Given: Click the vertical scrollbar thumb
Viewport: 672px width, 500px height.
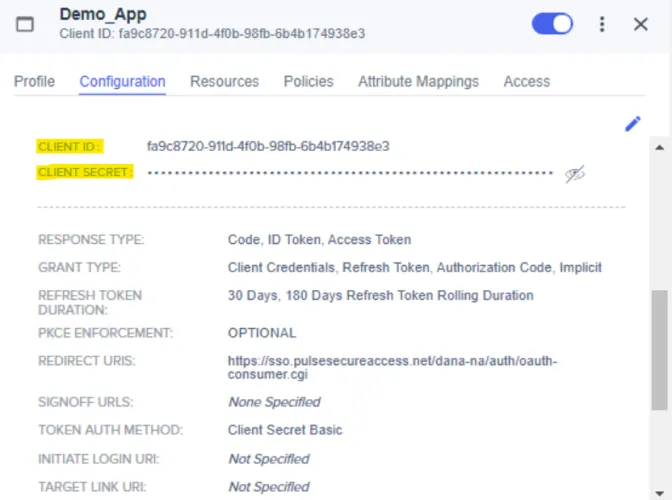Looking at the screenshot, I should 660,350.
